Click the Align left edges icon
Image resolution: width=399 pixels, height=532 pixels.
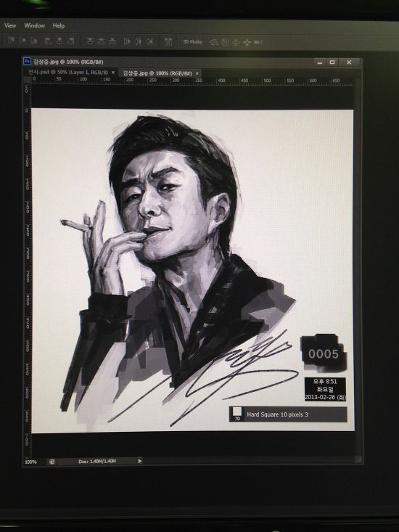click(49, 41)
